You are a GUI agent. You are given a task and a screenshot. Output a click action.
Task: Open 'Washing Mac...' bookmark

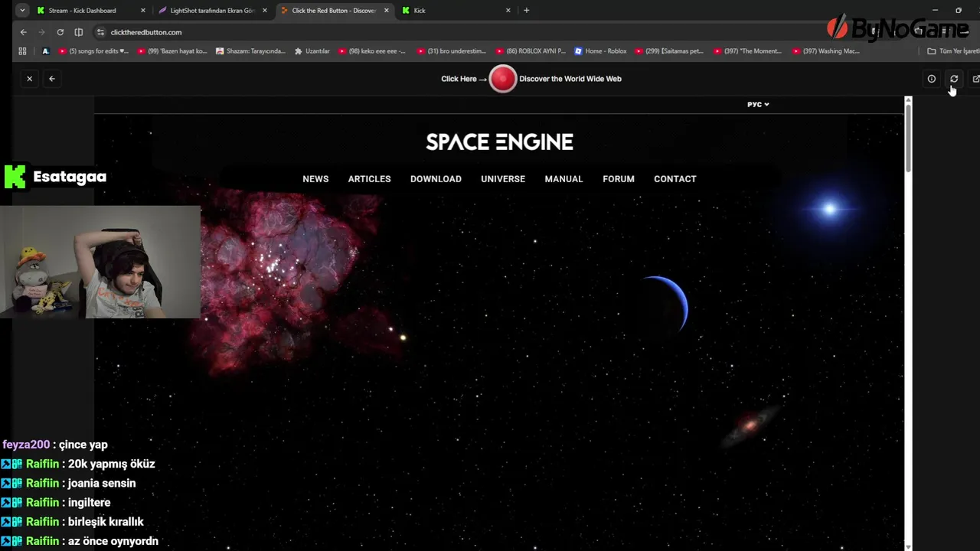point(826,51)
